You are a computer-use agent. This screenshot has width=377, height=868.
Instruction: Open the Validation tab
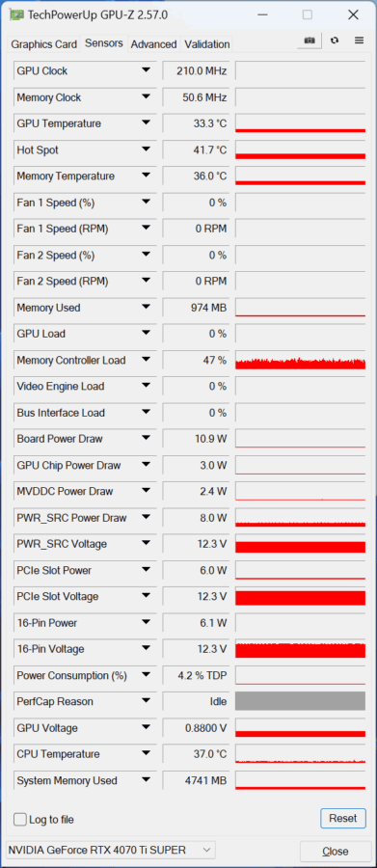(207, 44)
